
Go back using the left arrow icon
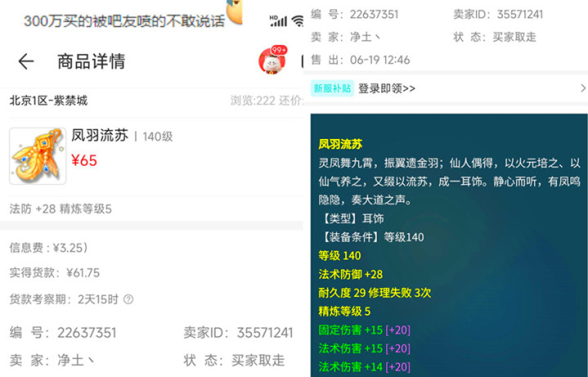[x=26, y=61]
